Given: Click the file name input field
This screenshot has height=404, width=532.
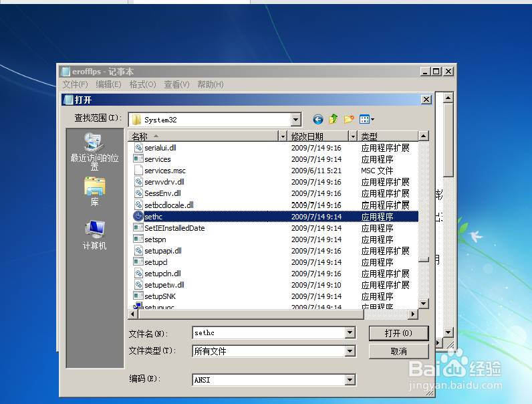Looking at the screenshot, I should (x=269, y=332).
